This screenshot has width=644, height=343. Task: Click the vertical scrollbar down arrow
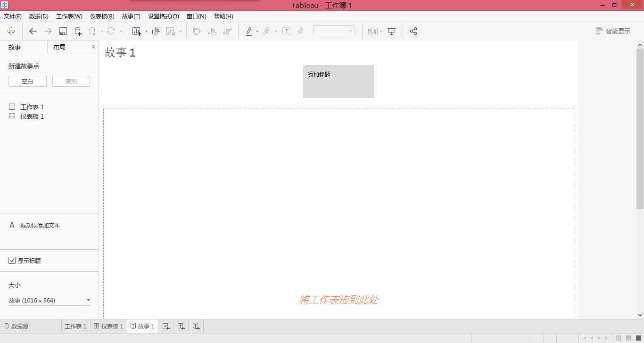pos(640,315)
